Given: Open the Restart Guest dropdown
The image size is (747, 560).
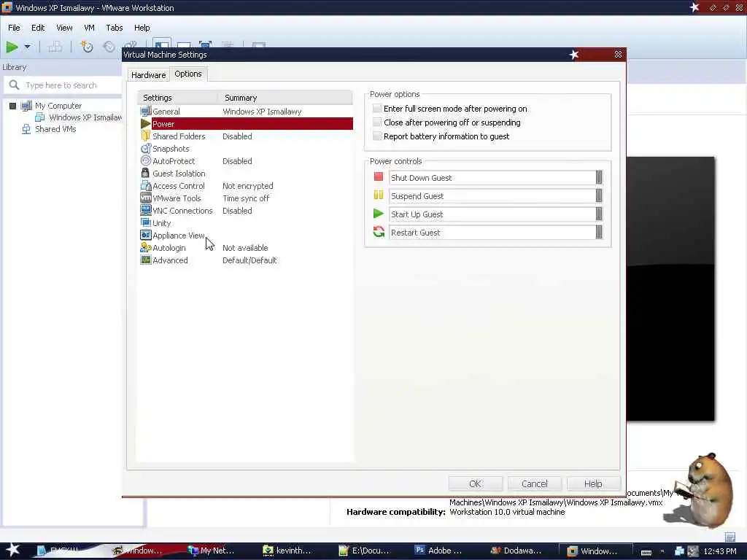Looking at the screenshot, I should click(599, 233).
